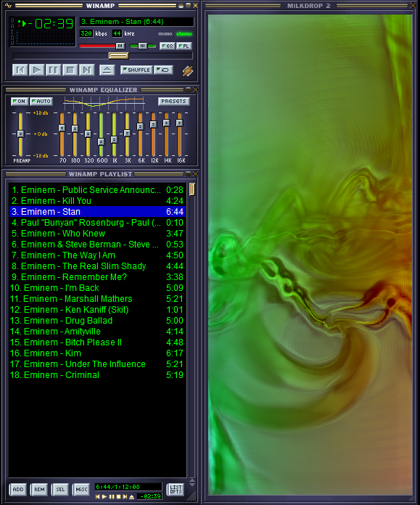Select track "10. Eminem - I'm Back"
The image size is (420, 505).
coord(97,288)
